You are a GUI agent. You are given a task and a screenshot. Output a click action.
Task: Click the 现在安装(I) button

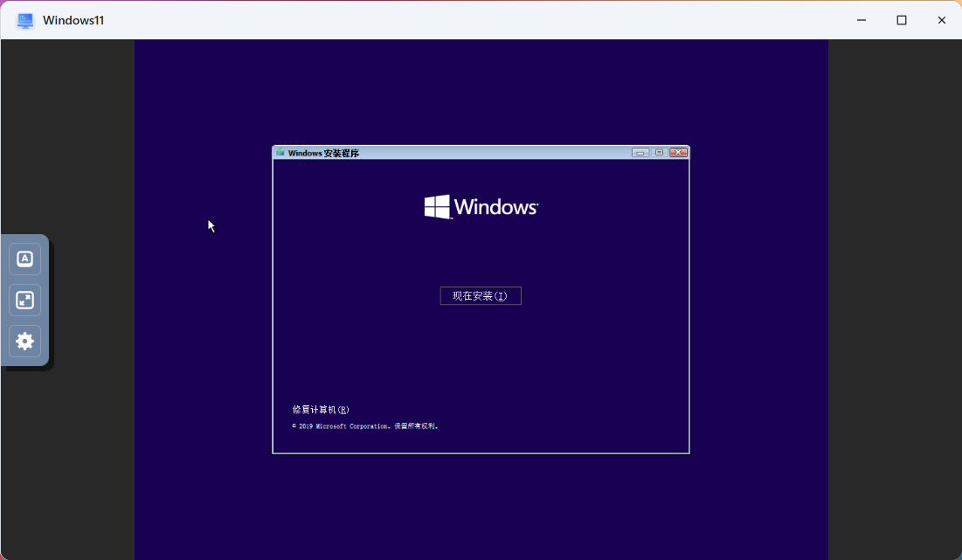click(x=481, y=295)
